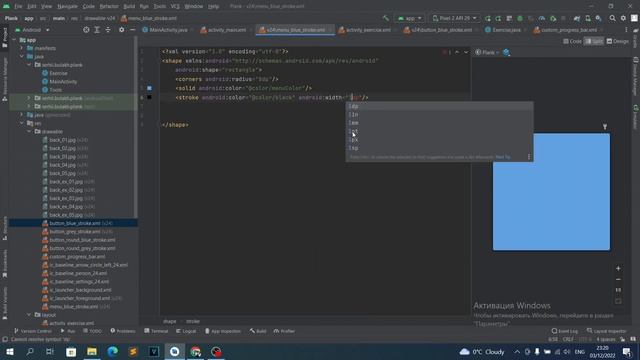Open Microsoft Edge from taskbar
This screenshot has height=360, width=640.
click(x=112, y=352)
